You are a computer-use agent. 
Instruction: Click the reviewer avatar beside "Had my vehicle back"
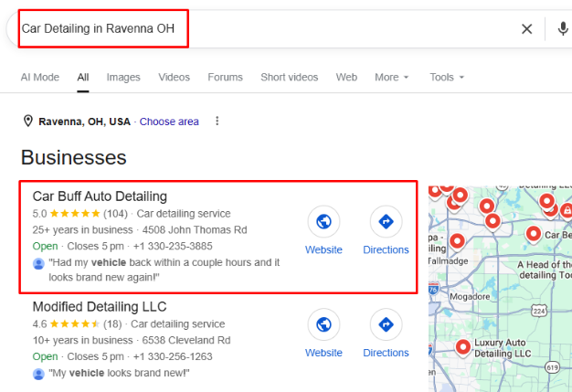[x=38, y=263]
